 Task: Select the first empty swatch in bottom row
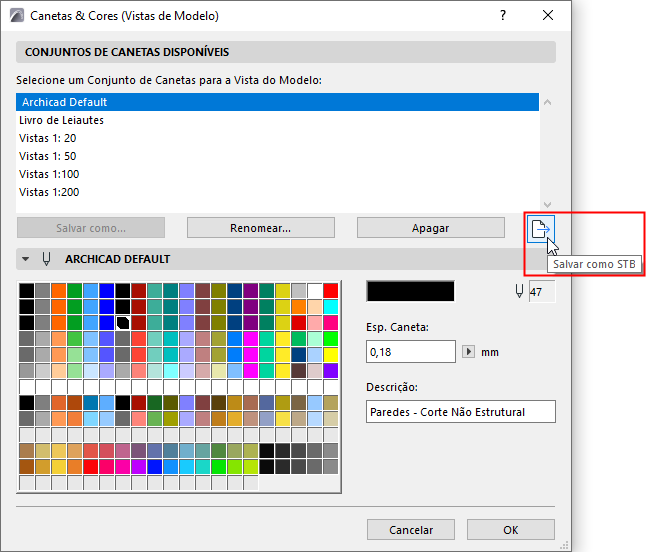tap(27, 483)
